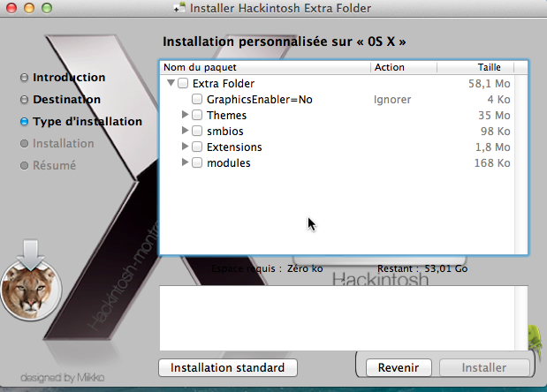Check the Extensions package checkbox

(197, 147)
